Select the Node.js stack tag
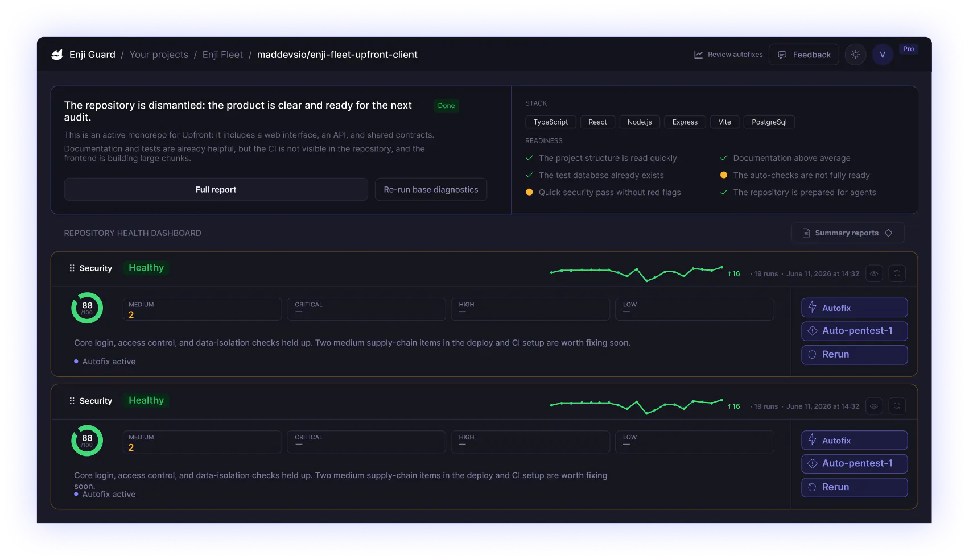This screenshot has height=560, width=969. [x=640, y=122]
